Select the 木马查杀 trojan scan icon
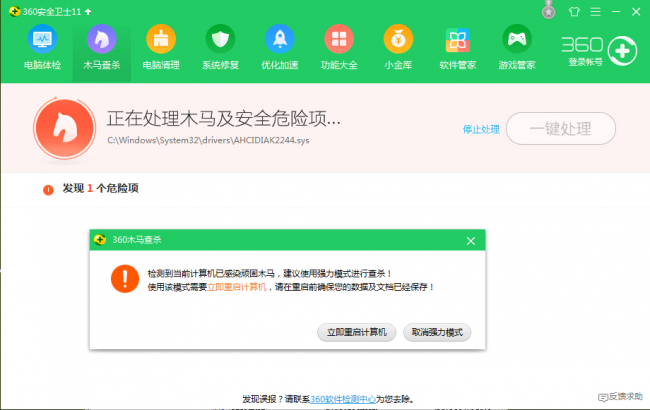Viewport: 650px width, 410px height. [x=102, y=39]
